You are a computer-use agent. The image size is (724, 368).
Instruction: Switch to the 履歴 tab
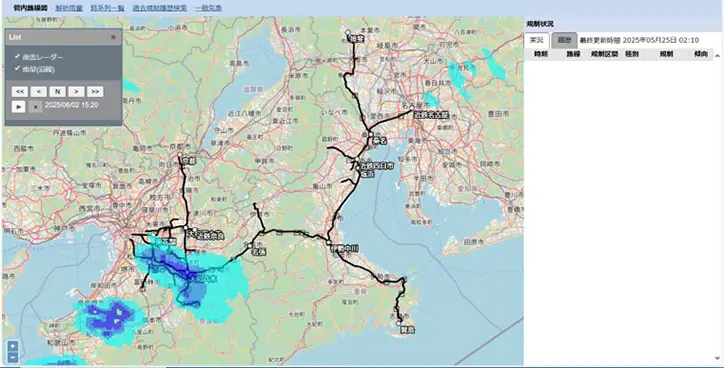[x=564, y=40]
